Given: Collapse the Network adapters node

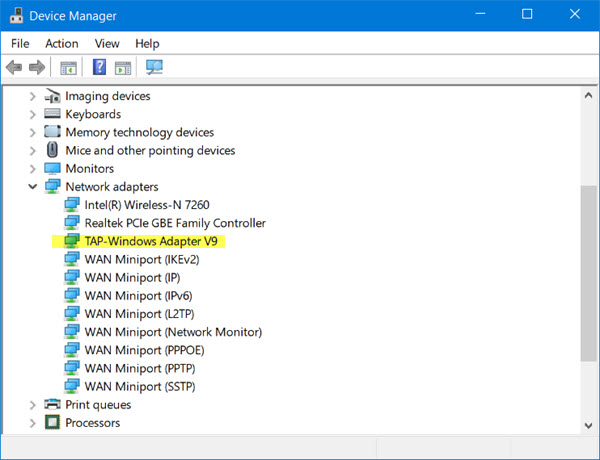Looking at the screenshot, I should coord(33,187).
